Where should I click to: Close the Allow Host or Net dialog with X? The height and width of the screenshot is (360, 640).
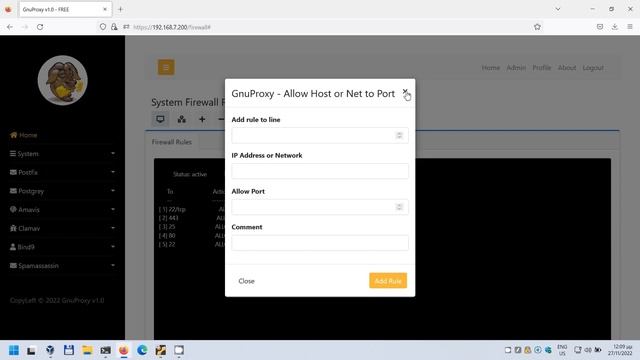404,91
